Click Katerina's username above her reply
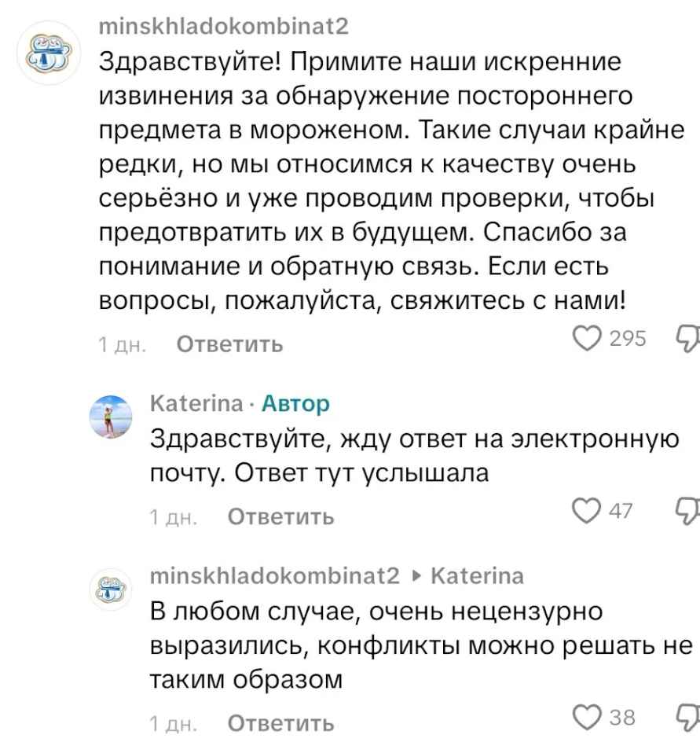The height and width of the screenshot is (742, 700). 194,403
